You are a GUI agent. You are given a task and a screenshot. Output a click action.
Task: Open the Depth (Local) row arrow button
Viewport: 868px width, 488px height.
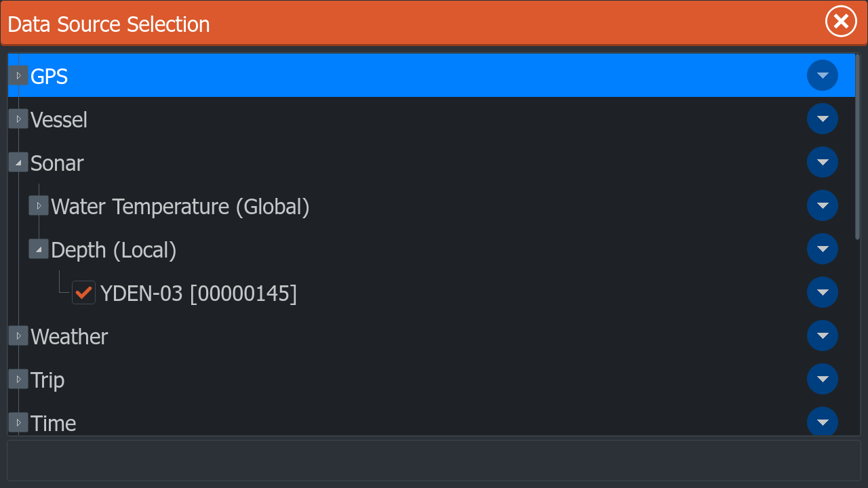pos(822,249)
